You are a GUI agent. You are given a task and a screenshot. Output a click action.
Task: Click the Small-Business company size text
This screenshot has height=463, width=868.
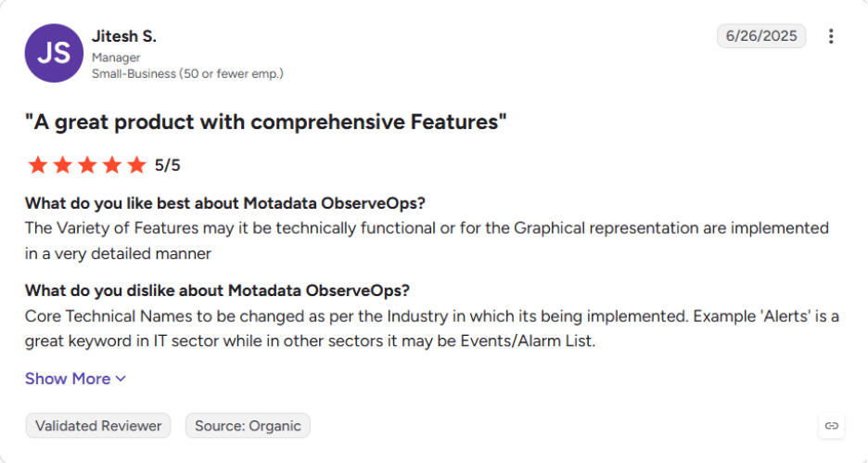click(x=187, y=73)
